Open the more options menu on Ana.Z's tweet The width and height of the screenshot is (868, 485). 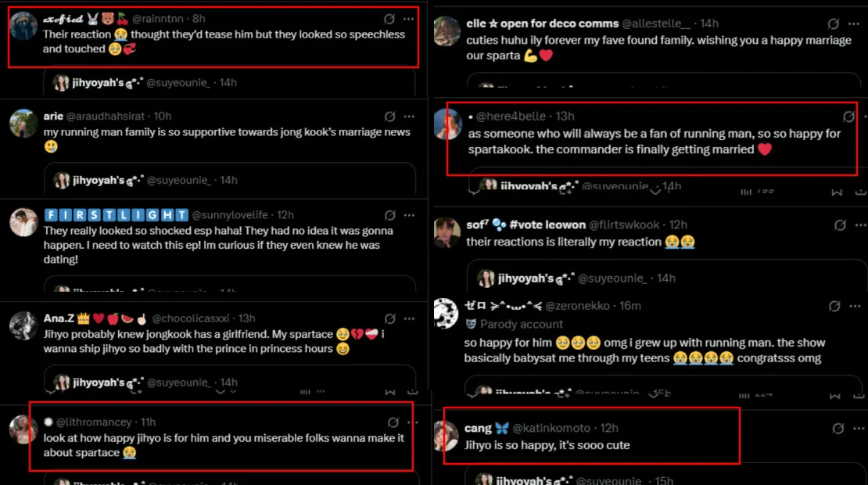tap(408, 318)
